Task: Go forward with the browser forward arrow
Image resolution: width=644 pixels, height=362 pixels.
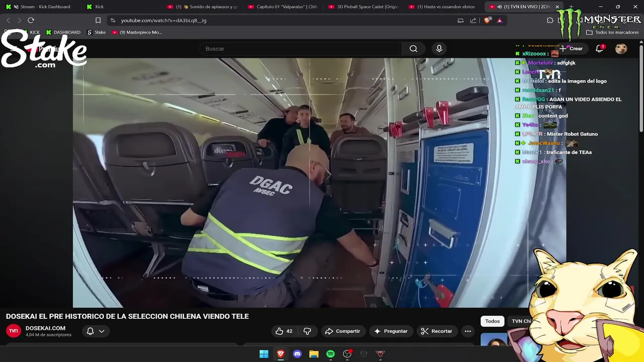Action: 19,20
